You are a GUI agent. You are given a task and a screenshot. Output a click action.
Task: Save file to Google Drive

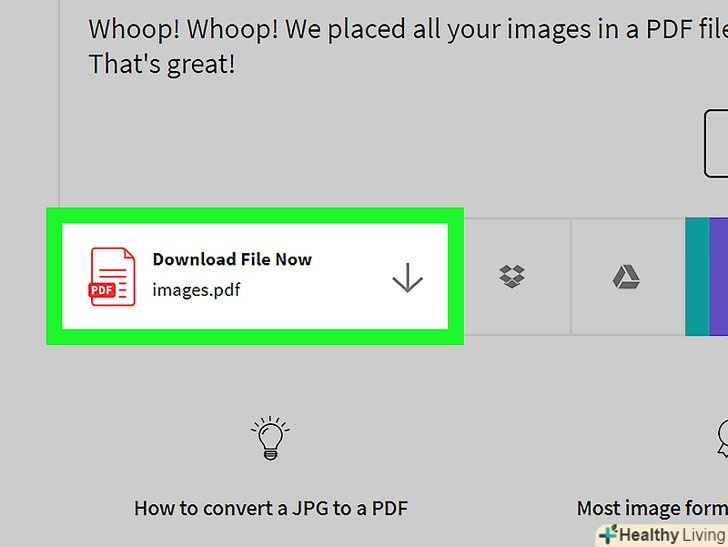click(x=626, y=277)
